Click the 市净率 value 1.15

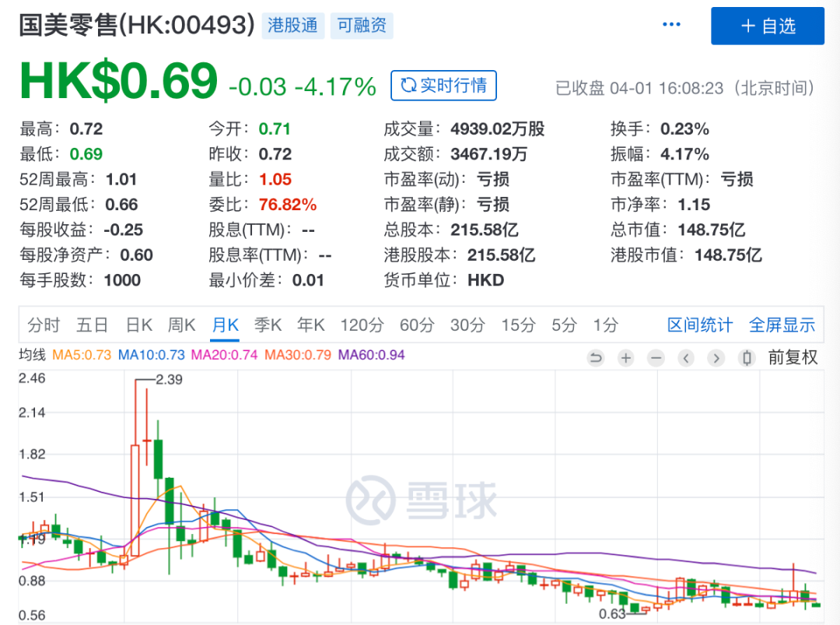694,204
